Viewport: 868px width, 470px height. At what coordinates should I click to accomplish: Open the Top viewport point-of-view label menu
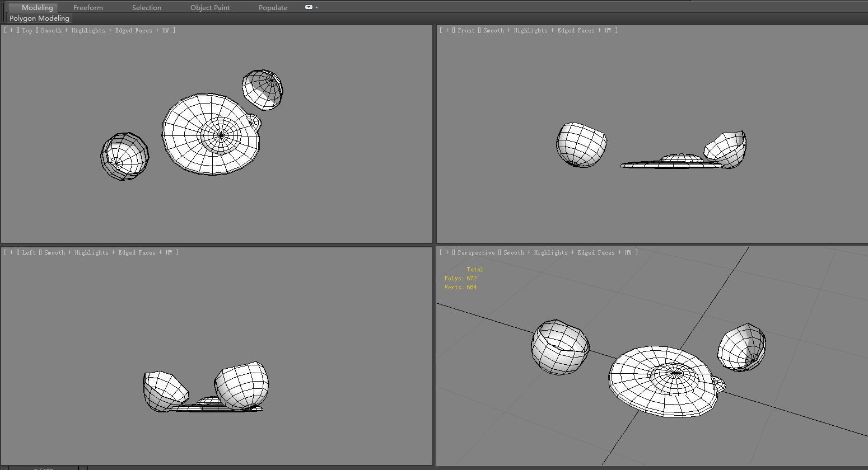click(27, 31)
